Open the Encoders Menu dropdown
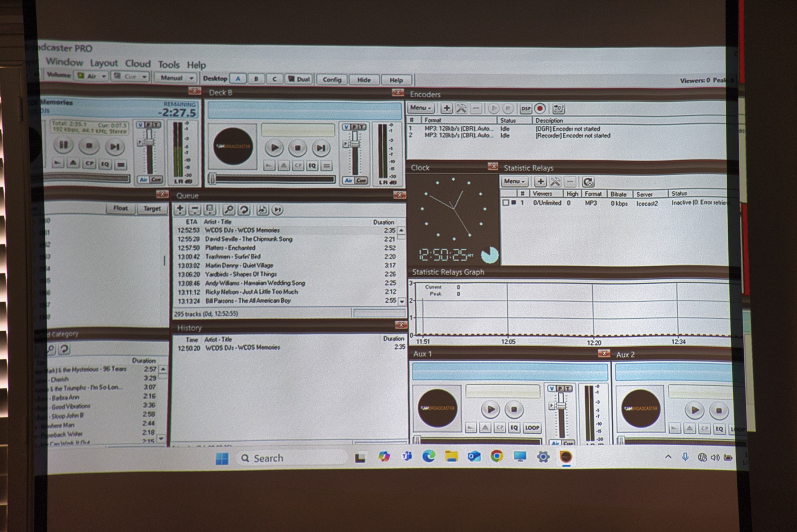This screenshot has height=532, width=797. point(421,108)
